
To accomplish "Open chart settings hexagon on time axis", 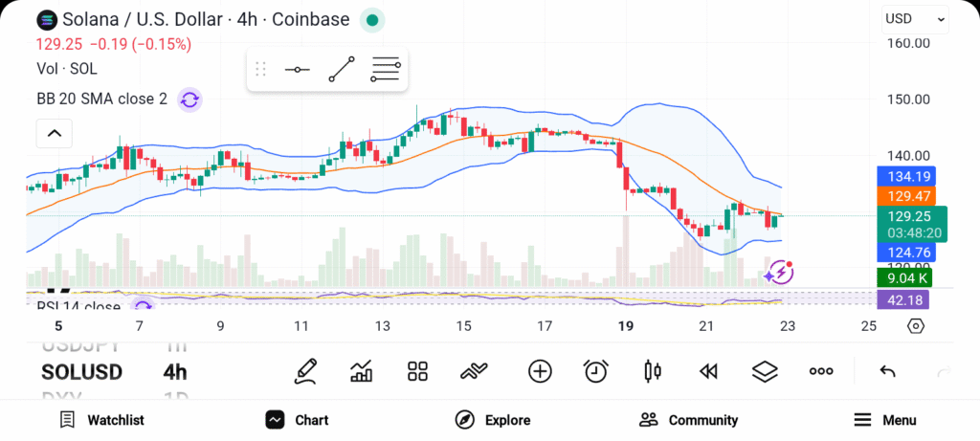I will click(916, 326).
